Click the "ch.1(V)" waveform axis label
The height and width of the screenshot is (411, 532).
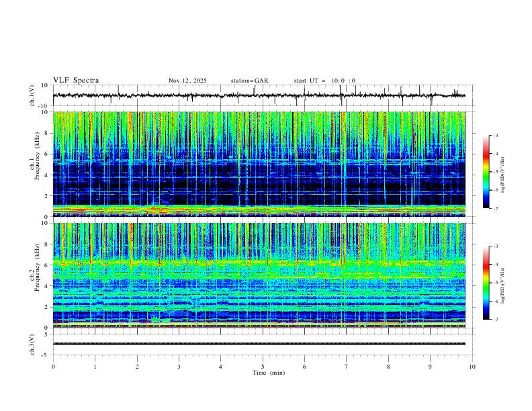[x=32, y=95]
